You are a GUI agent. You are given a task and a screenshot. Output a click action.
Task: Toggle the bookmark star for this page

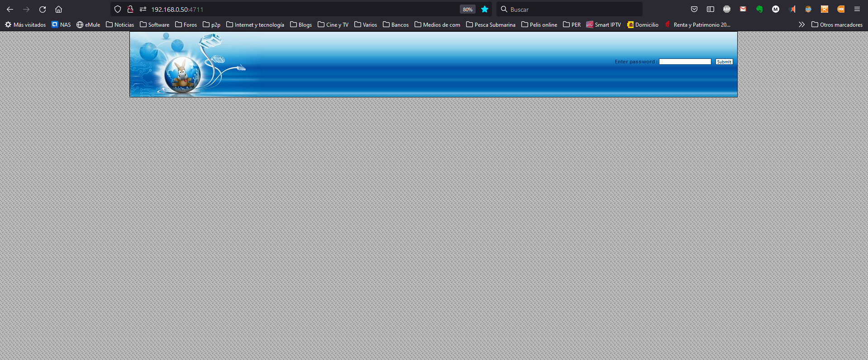[485, 9]
